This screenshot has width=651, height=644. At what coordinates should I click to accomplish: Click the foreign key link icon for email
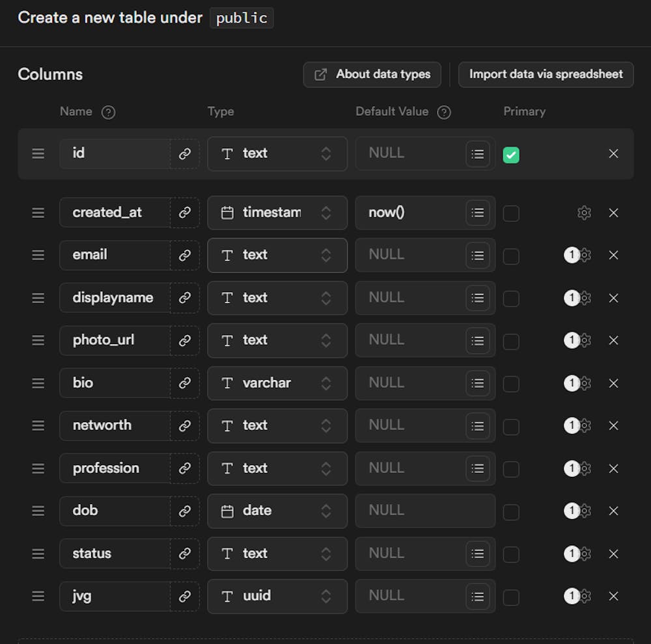[185, 255]
